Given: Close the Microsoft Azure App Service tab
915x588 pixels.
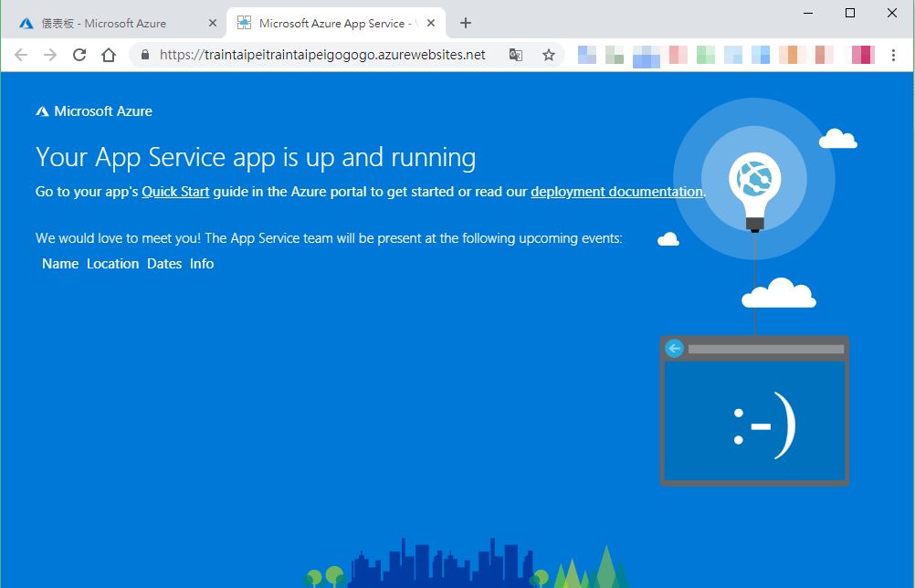Looking at the screenshot, I should pos(431,24).
